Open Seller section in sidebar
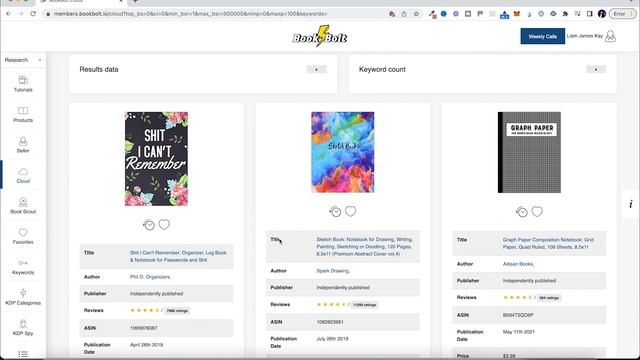This screenshot has height=360, width=640. coord(23,145)
